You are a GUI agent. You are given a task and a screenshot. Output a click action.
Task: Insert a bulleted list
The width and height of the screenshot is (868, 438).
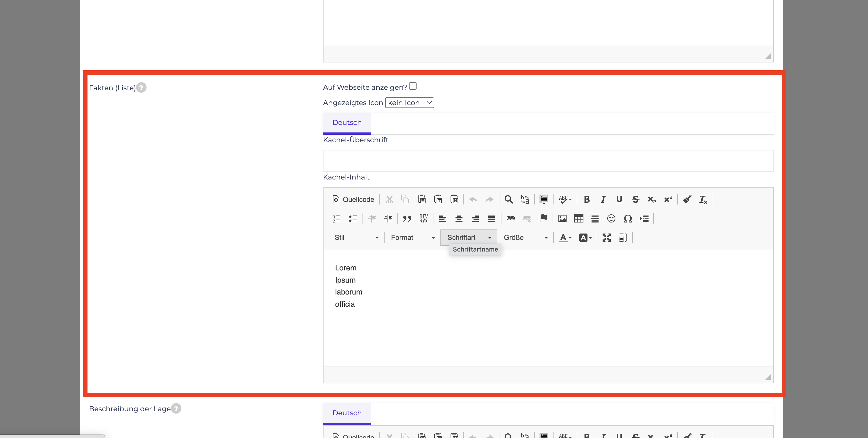[353, 218]
